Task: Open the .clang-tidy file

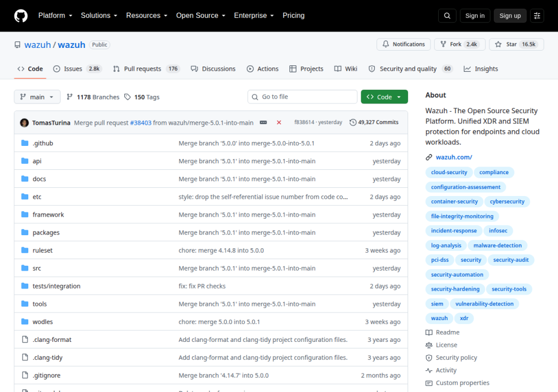Action: [48, 358]
